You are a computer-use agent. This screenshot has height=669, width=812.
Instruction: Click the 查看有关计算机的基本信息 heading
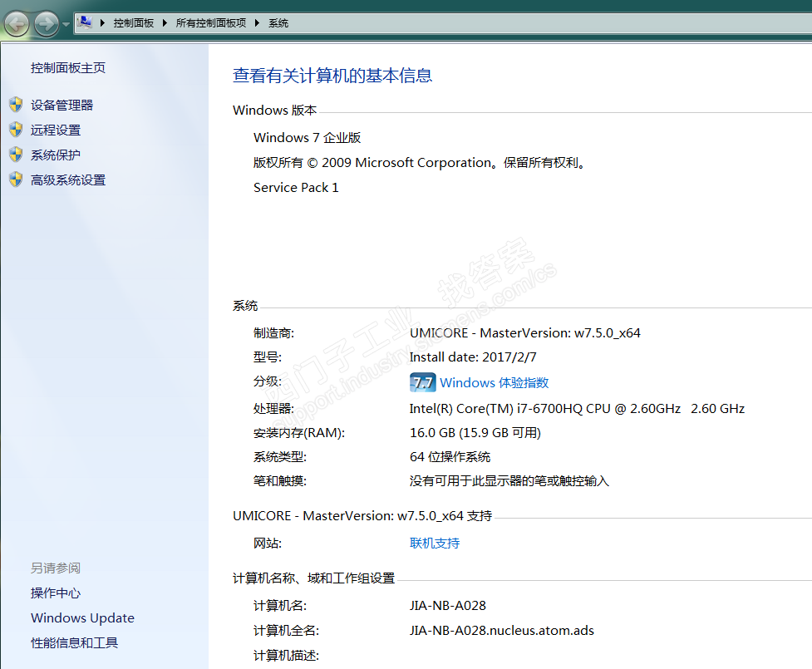[332, 76]
